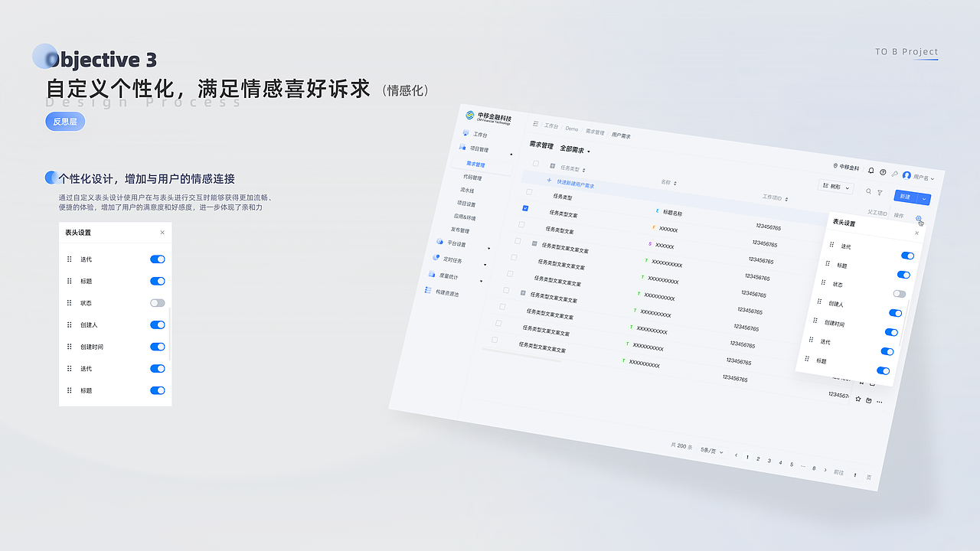Open the filter funnel icon

880,193
